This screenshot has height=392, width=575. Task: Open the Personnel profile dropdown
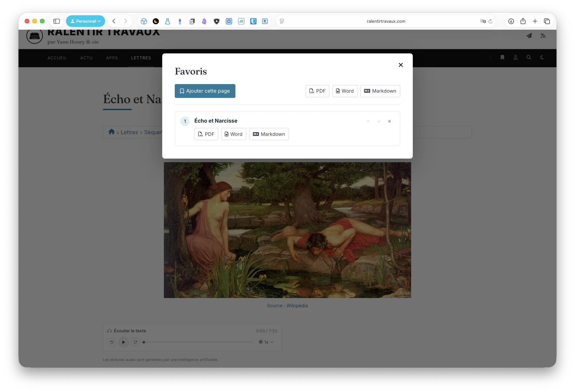point(85,21)
